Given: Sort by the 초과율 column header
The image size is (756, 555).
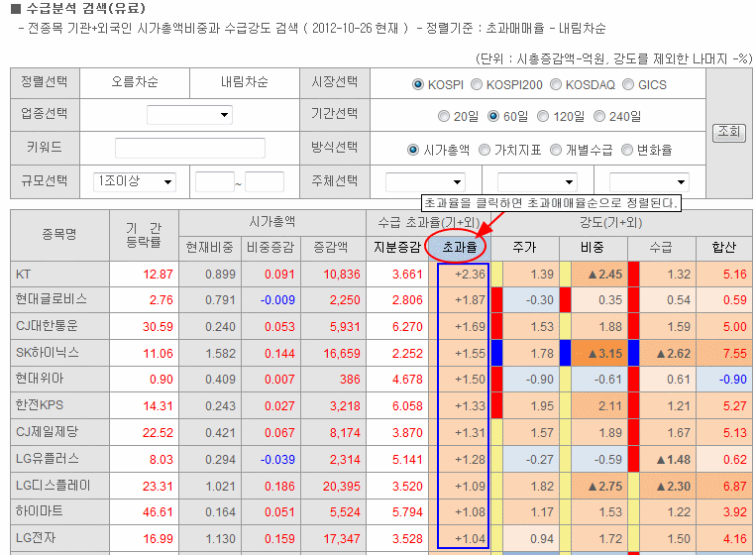Looking at the screenshot, I should click(x=460, y=248).
